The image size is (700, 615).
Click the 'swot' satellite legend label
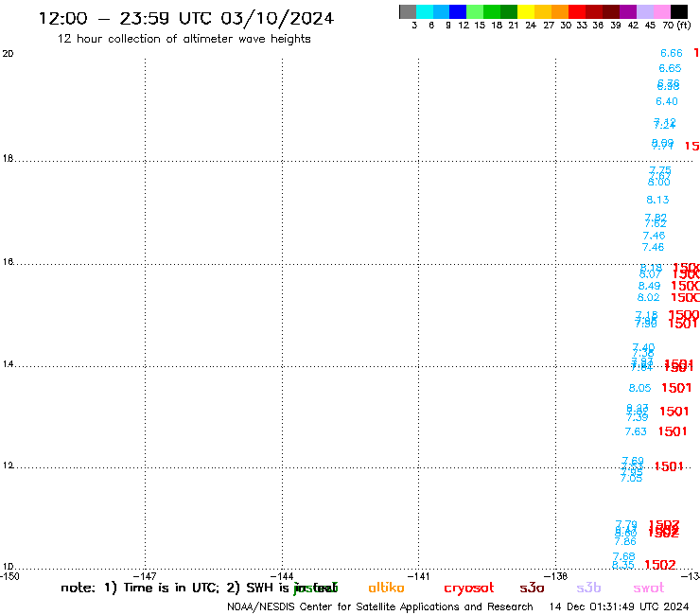click(x=649, y=589)
